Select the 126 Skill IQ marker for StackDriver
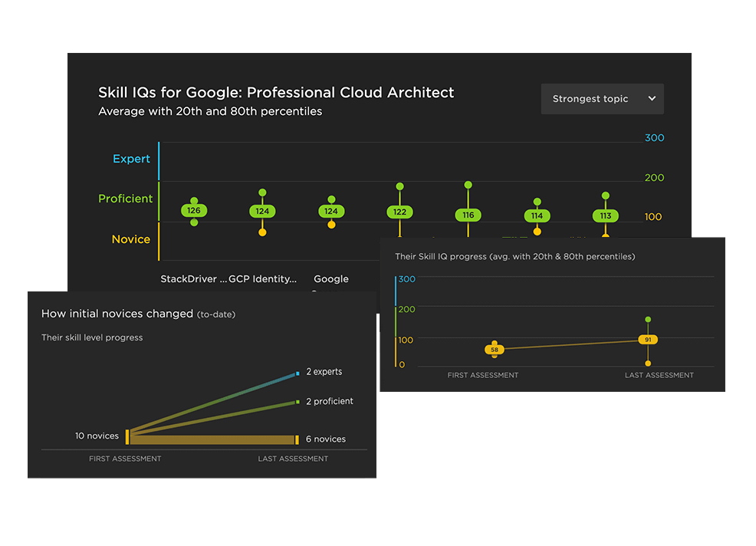756x546 pixels. tap(194, 210)
